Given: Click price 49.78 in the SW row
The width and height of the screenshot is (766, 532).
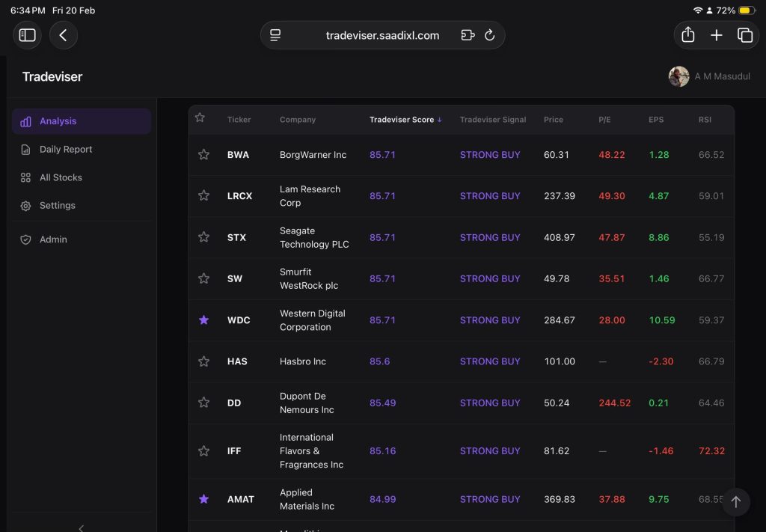Looking at the screenshot, I should pyautogui.click(x=557, y=278).
